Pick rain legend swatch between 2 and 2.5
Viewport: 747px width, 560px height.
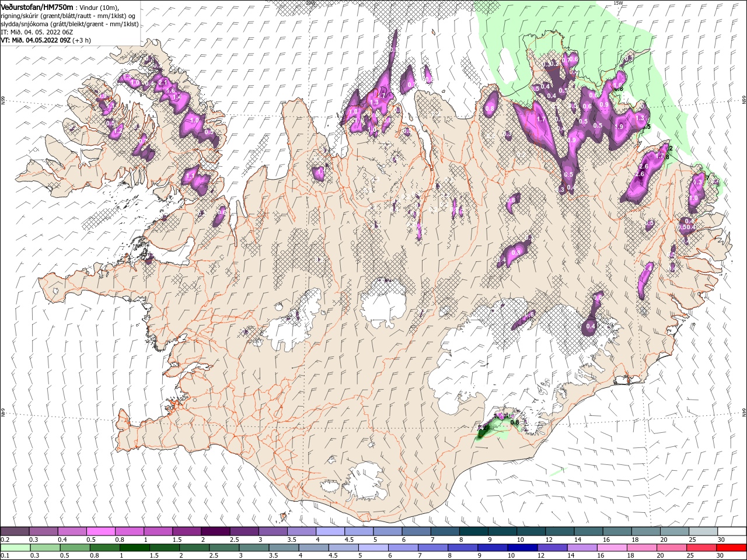point(194,548)
